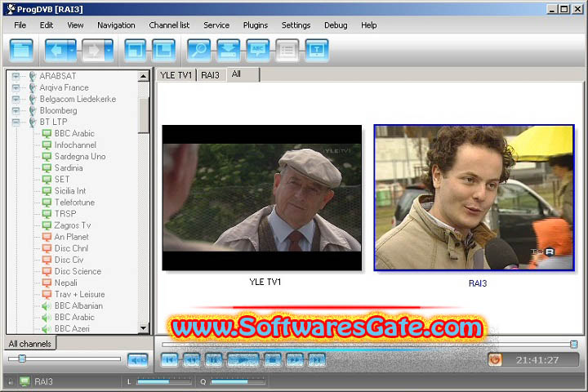The width and height of the screenshot is (588, 392).
Task: Click the second window layout toolbar icon
Action: pos(164,50)
